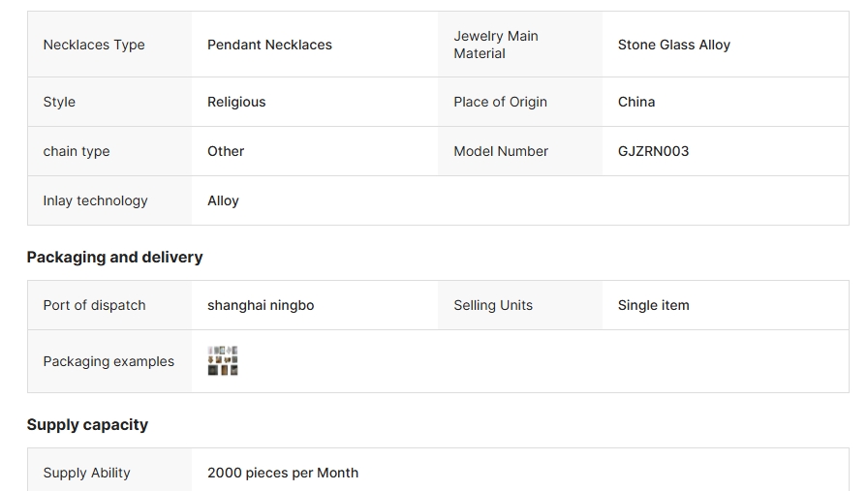Select the 'China' origin value
The image size is (868, 491).
(x=636, y=102)
